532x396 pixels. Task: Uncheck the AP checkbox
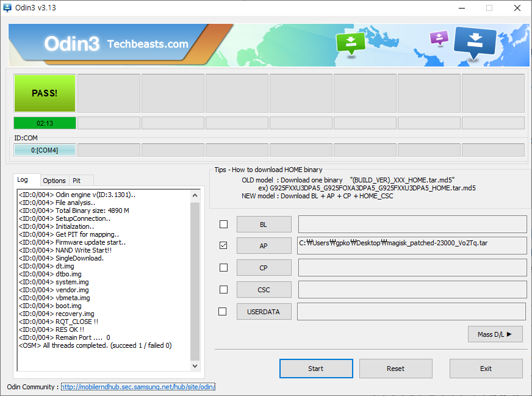tap(223, 245)
